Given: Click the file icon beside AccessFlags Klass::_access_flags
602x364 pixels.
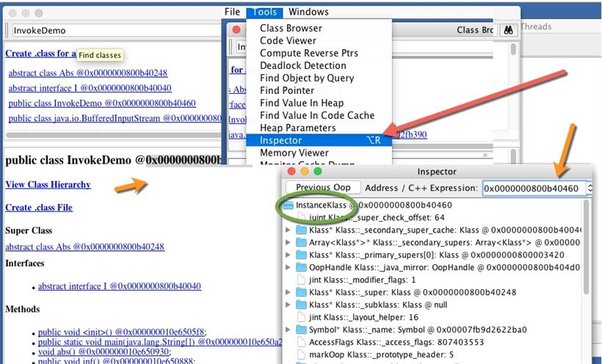Looking at the screenshot, I should pos(302,342).
